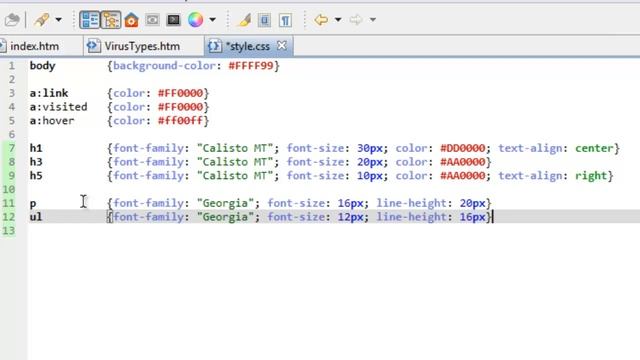Select the *style.css tab
This screenshot has height=360, width=640.
(247, 46)
